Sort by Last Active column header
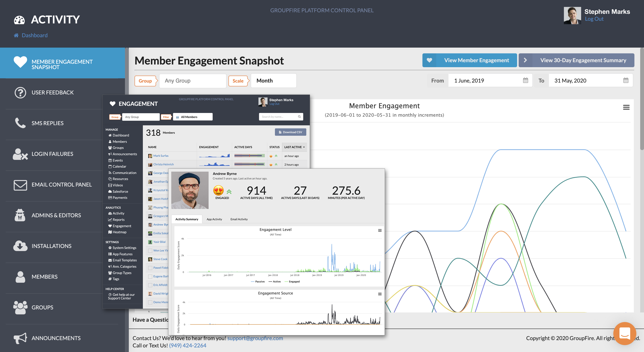 294,147
